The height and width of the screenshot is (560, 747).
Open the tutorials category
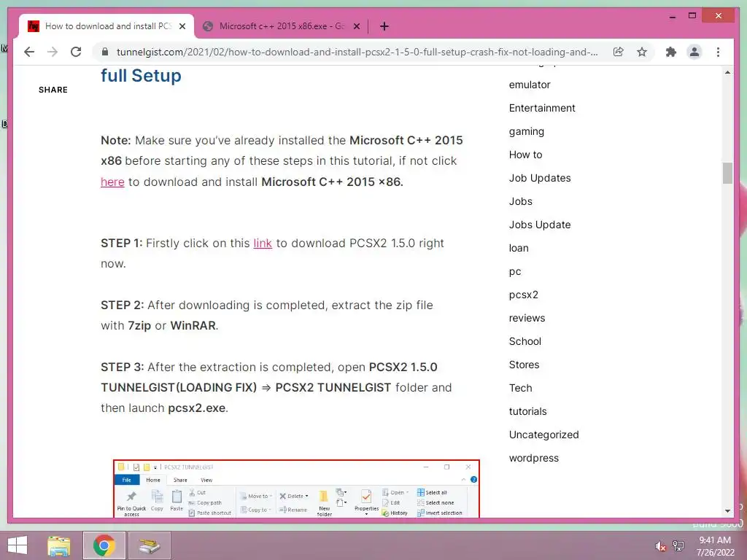pyautogui.click(x=527, y=411)
